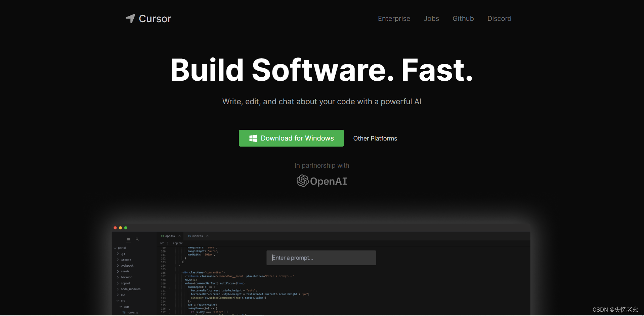The image size is (644, 316).
Task: Focus the Enter a prompt field
Action: [321, 258]
